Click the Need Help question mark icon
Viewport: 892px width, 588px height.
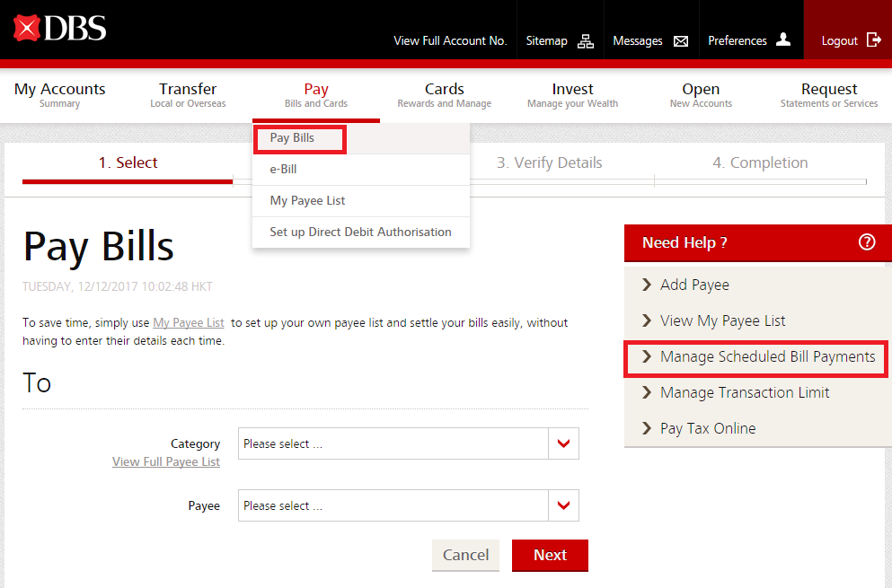click(867, 242)
